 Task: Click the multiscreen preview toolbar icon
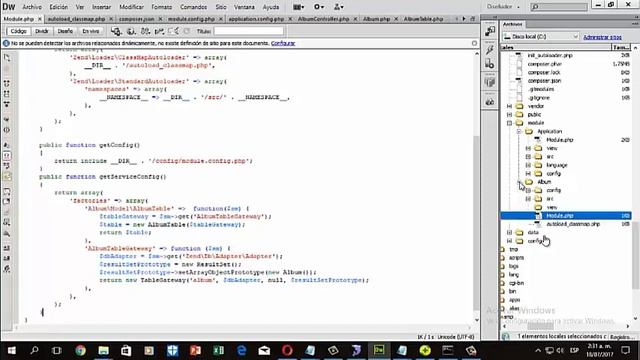coord(116,31)
